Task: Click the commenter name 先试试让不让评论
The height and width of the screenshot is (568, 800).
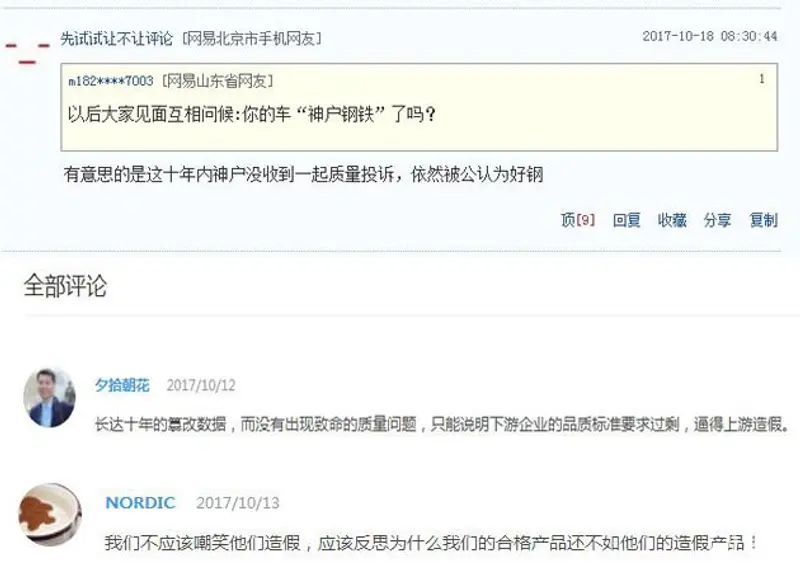Action: [117, 39]
